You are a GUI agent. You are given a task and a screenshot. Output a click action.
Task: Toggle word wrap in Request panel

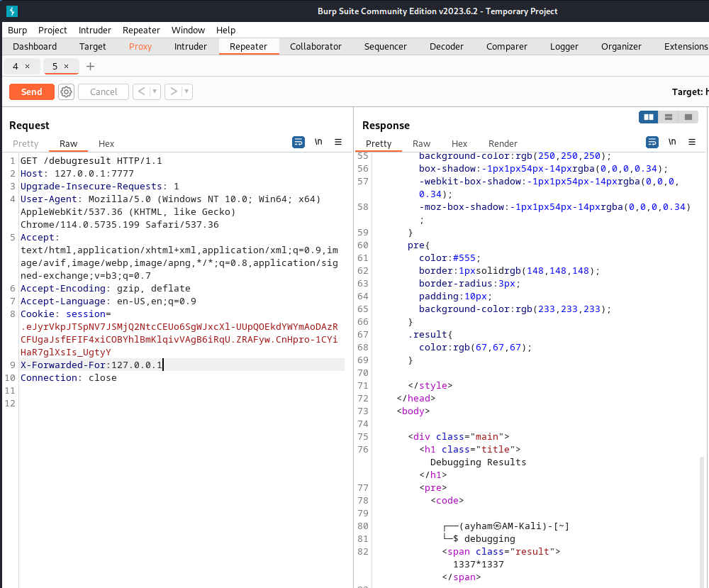coord(298,142)
